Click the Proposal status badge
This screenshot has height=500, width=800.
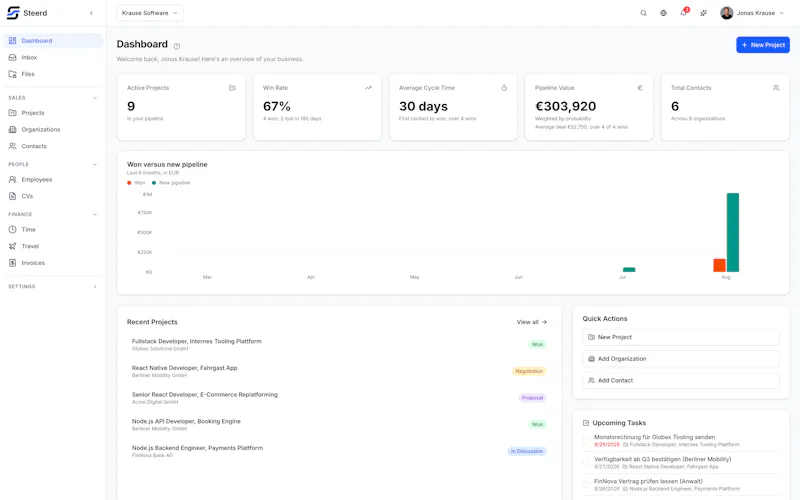click(532, 397)
